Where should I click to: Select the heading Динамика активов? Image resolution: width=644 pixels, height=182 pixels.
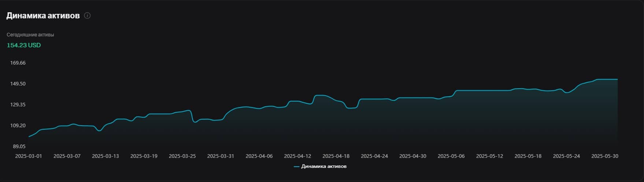pos(43,16)
